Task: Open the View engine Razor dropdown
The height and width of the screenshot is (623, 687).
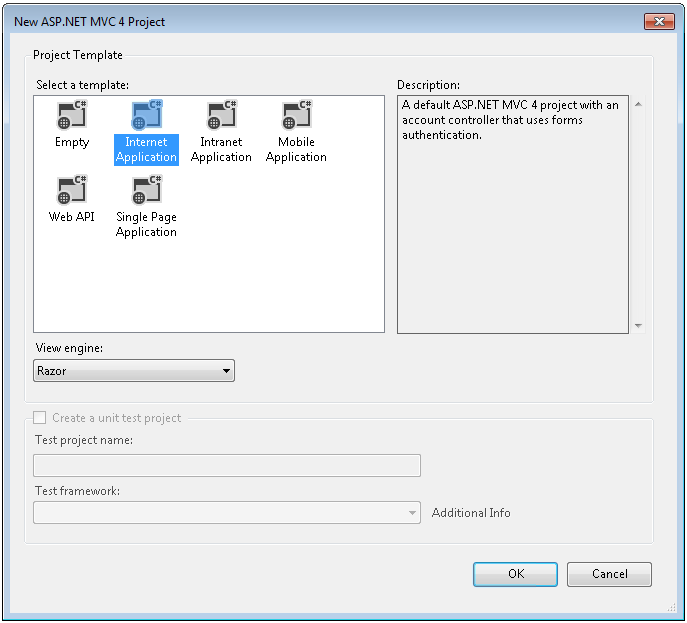Action: [134, 371]
